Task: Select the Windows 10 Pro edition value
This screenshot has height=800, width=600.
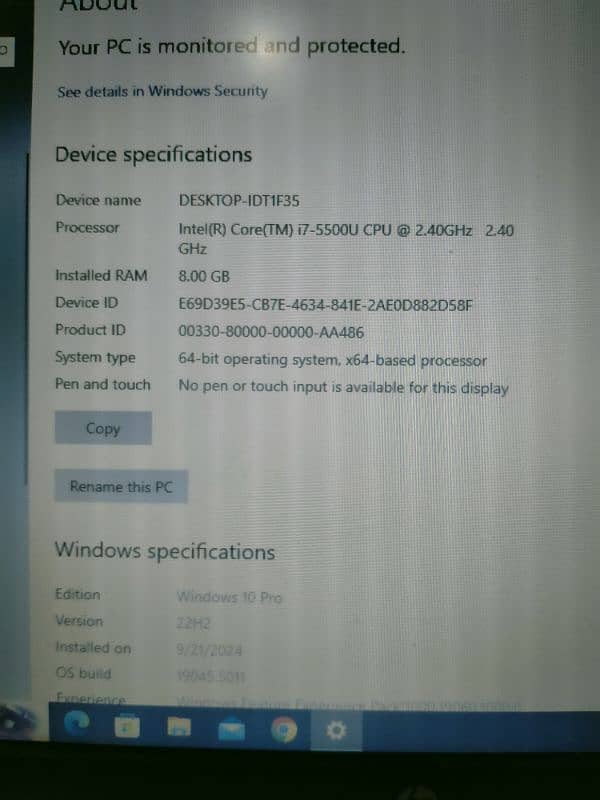Action: (229, 597)
